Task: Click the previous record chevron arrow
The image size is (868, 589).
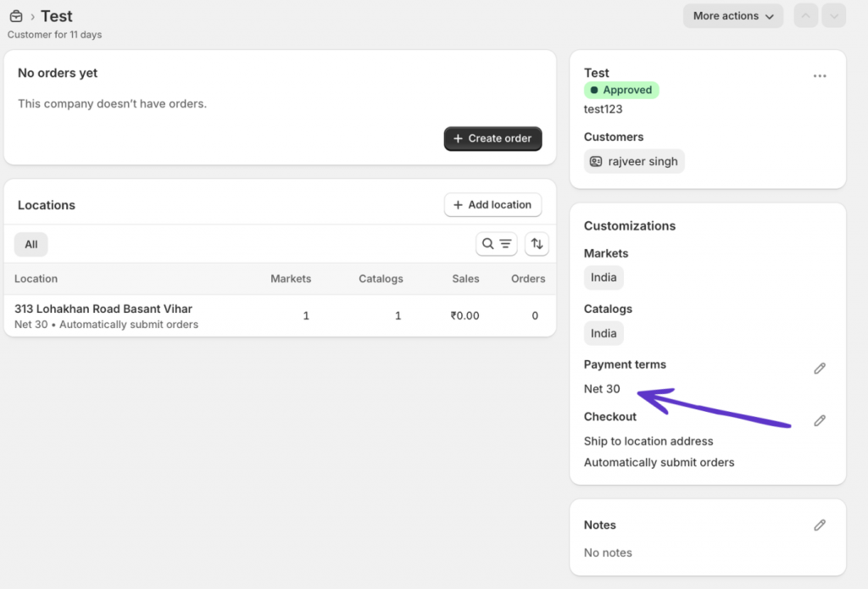Action: click(x=804, y=15)
